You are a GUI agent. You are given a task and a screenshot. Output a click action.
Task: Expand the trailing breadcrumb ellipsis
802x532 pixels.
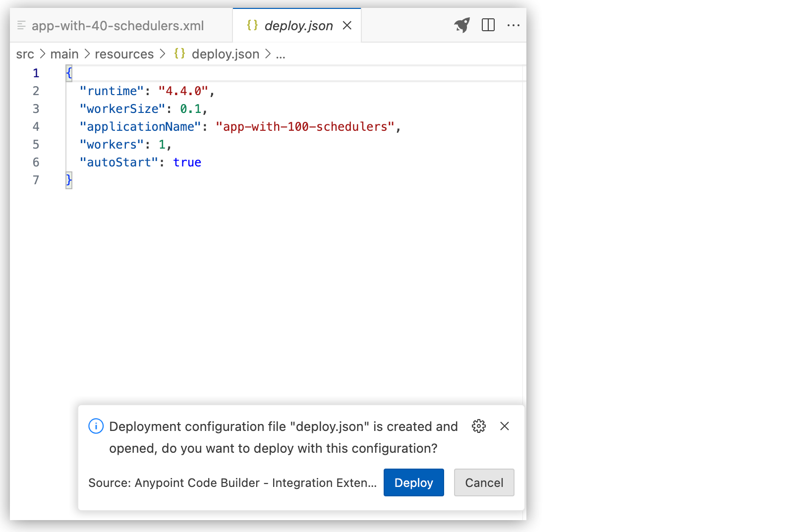(281, 54)
